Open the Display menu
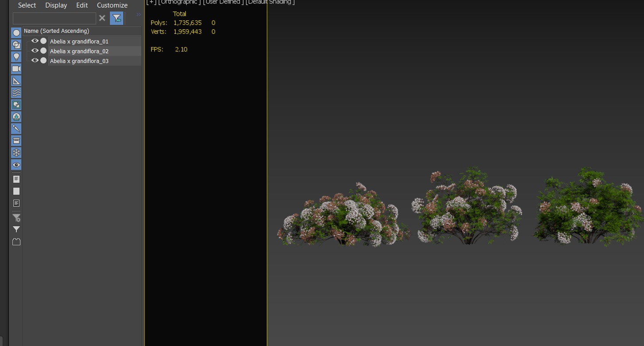The image size is (644, 346). (56, 5)
